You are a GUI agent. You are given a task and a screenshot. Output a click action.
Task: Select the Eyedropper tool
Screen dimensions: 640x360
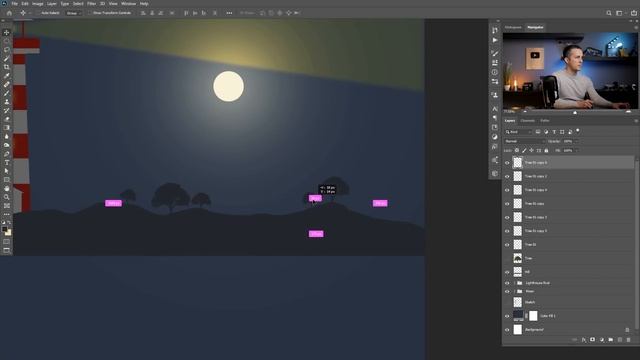7,76
